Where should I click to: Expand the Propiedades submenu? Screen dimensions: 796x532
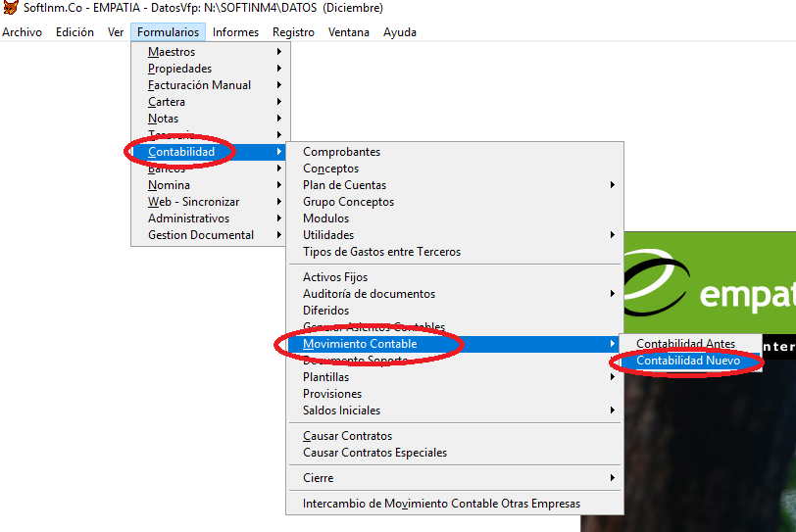(x=211, y=69)
